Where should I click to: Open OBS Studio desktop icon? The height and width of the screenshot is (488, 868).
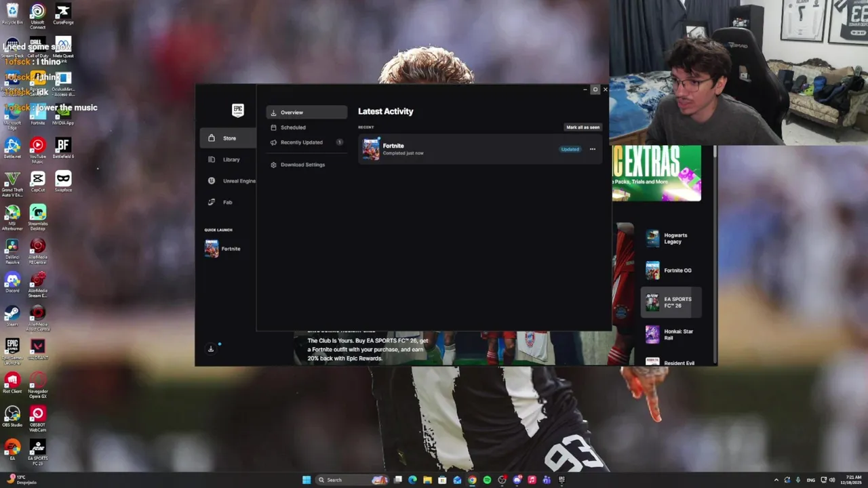coord(12,416)
